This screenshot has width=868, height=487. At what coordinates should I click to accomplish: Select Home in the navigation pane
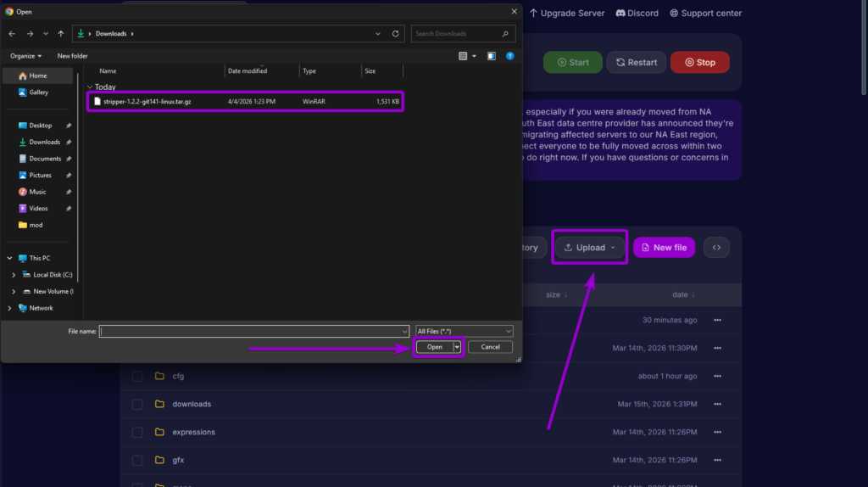point(37,76)
